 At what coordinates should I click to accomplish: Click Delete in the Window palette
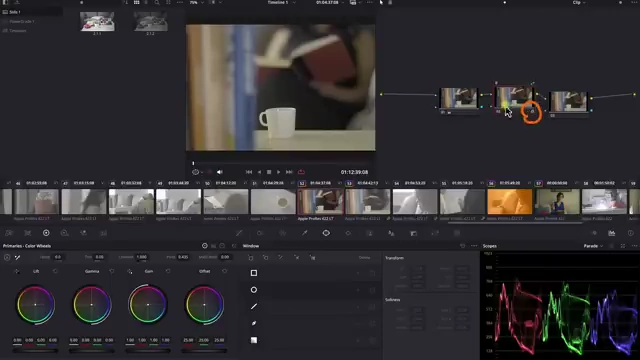tap(364, 258)
